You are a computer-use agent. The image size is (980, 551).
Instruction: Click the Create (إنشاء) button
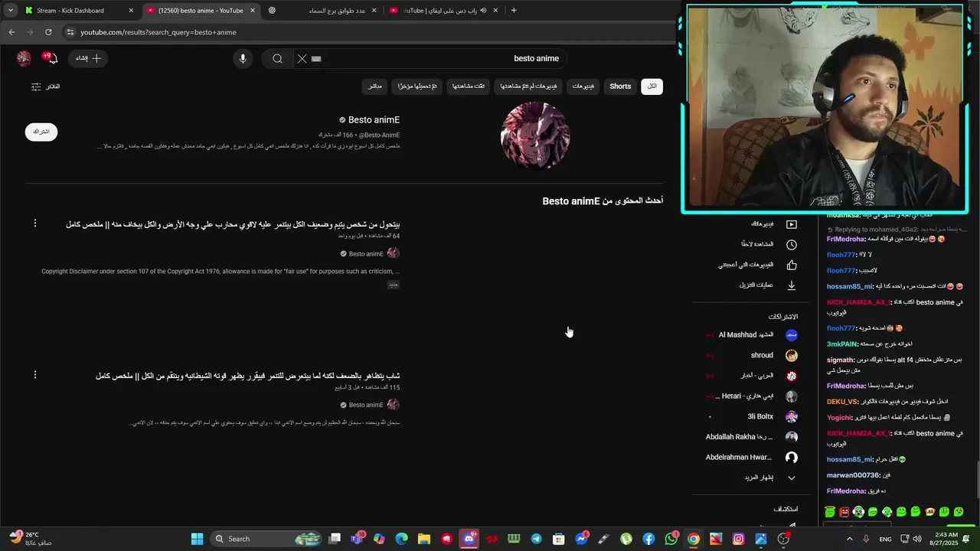89,58
